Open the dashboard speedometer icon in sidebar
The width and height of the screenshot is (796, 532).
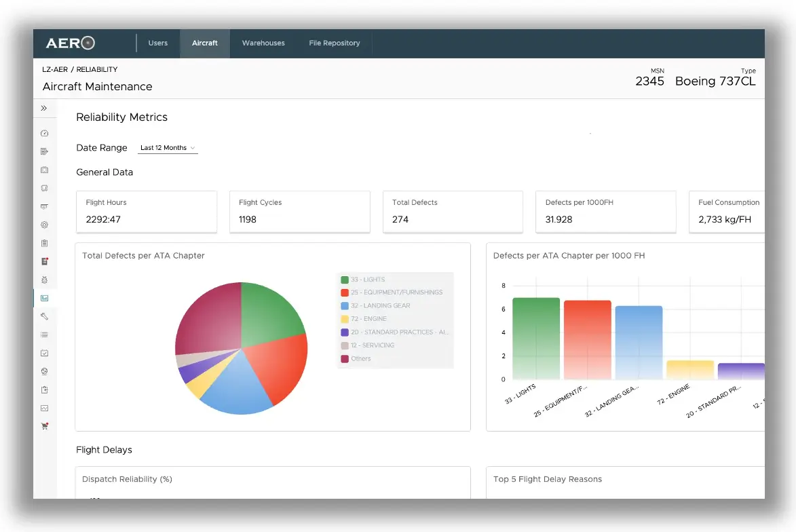click(x=45, y=134)
